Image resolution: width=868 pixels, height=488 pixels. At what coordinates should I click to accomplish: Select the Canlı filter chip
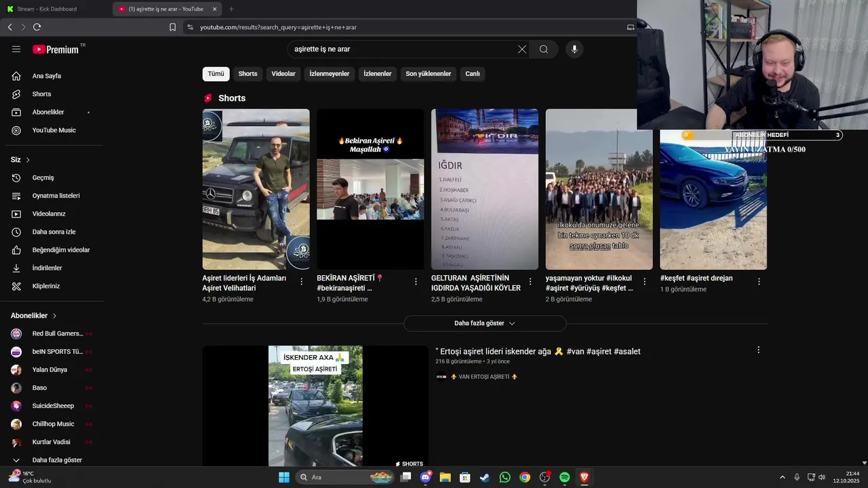click(x=473, y=74)
